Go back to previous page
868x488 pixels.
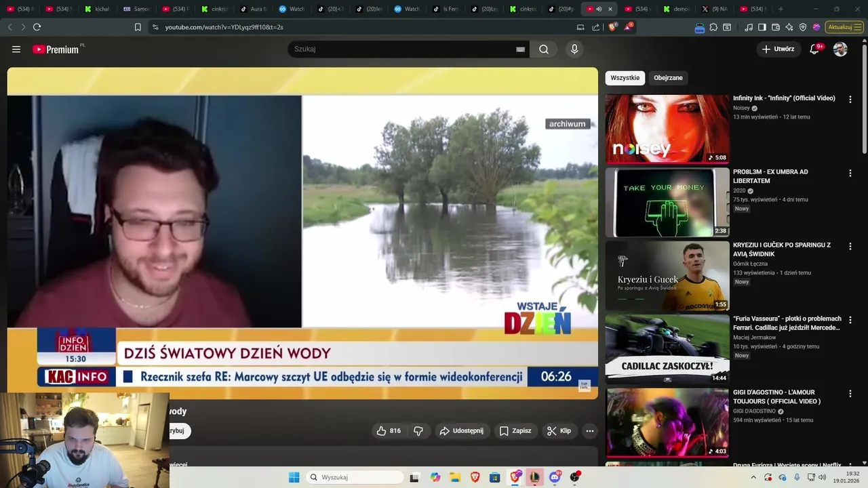tap(9, 27)
